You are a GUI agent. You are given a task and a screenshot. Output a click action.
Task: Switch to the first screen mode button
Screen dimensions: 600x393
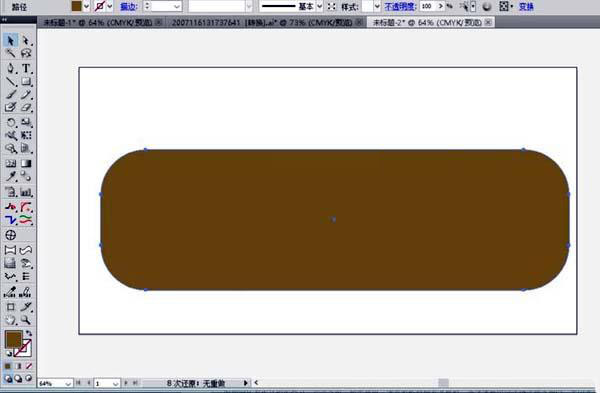8,378
